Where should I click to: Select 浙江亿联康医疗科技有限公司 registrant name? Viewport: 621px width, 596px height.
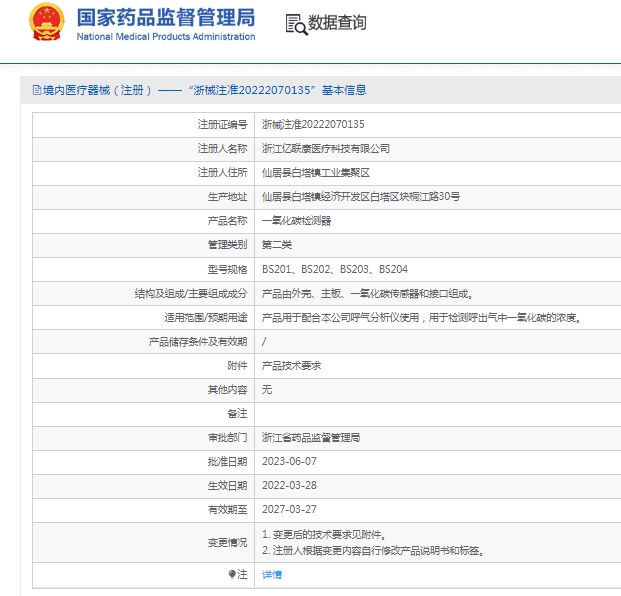point(326,149)
